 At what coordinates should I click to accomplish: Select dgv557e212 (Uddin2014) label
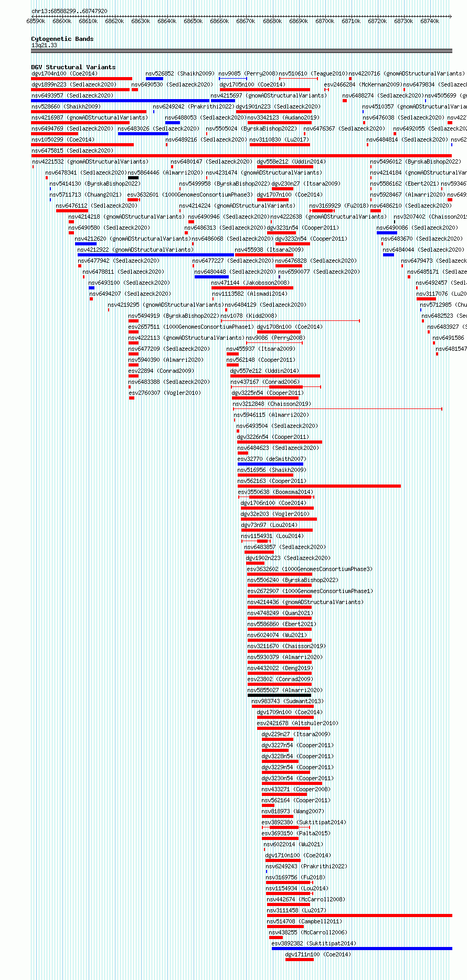tap(264, 371)
